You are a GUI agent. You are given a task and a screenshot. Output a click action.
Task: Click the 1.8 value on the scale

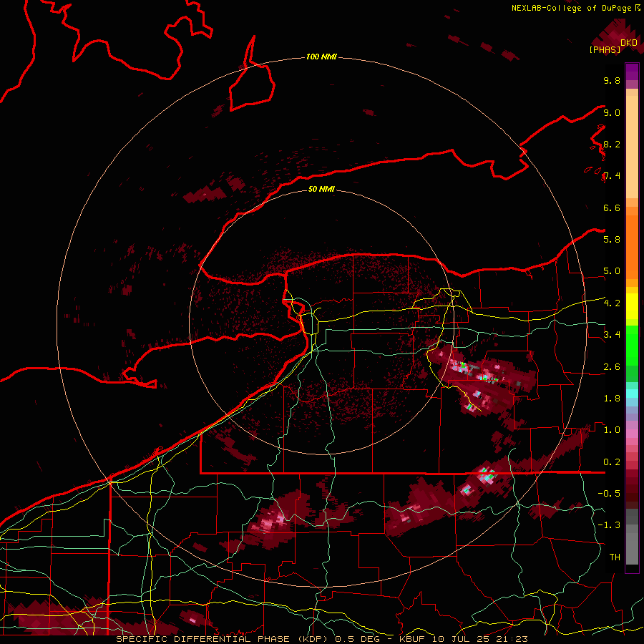(x=612, y=399)
